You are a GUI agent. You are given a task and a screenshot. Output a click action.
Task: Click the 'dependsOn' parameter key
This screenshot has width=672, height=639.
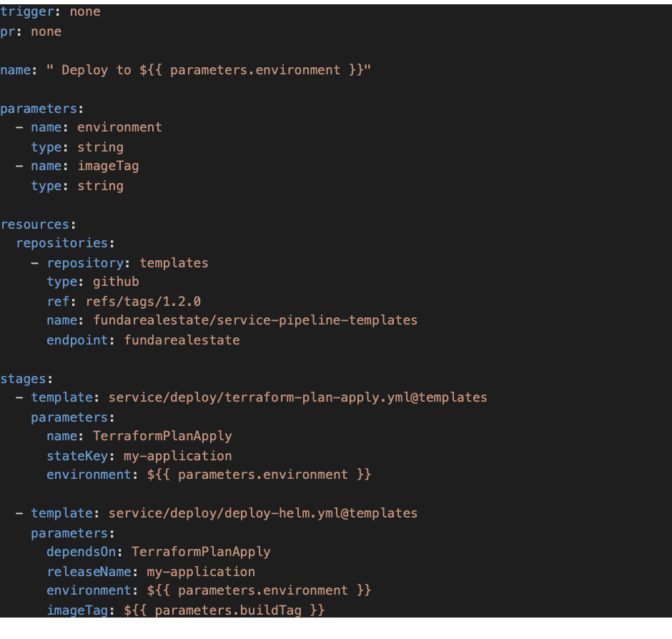(81, 552)
